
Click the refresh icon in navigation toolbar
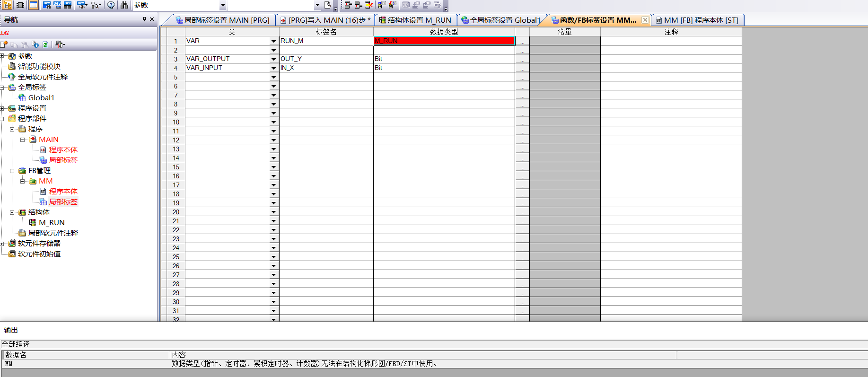pos(45,44)
